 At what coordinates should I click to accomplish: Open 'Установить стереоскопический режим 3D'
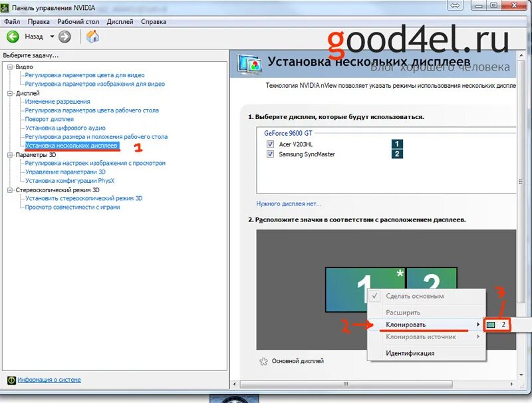[84, 198]
